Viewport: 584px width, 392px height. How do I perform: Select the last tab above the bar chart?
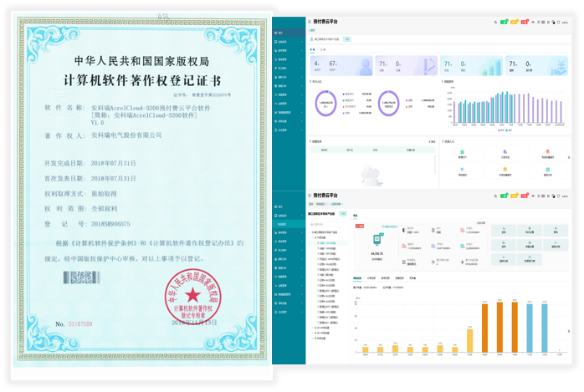[x=412, y=278]
